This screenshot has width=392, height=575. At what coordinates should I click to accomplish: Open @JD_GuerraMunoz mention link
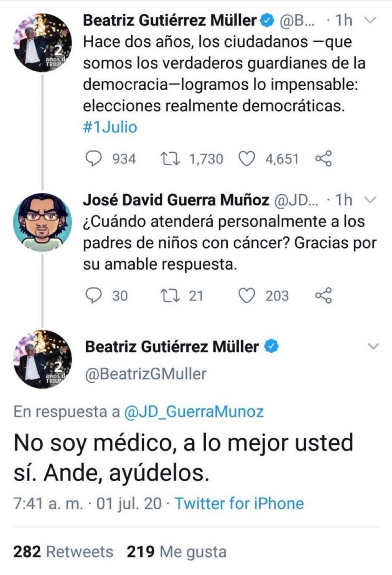[194, 412]
